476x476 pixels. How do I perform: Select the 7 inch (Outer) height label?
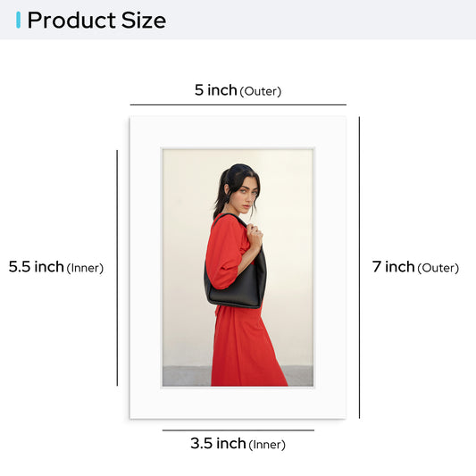tap(415, 267)
